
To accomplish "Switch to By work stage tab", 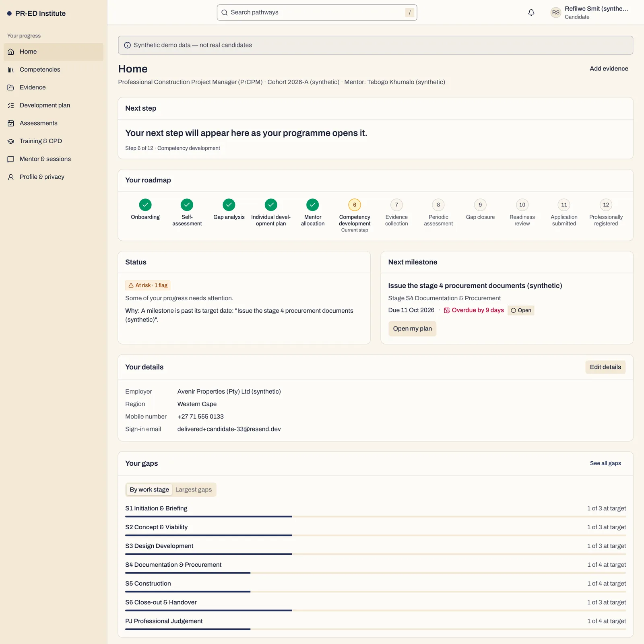I will [149, 489].
